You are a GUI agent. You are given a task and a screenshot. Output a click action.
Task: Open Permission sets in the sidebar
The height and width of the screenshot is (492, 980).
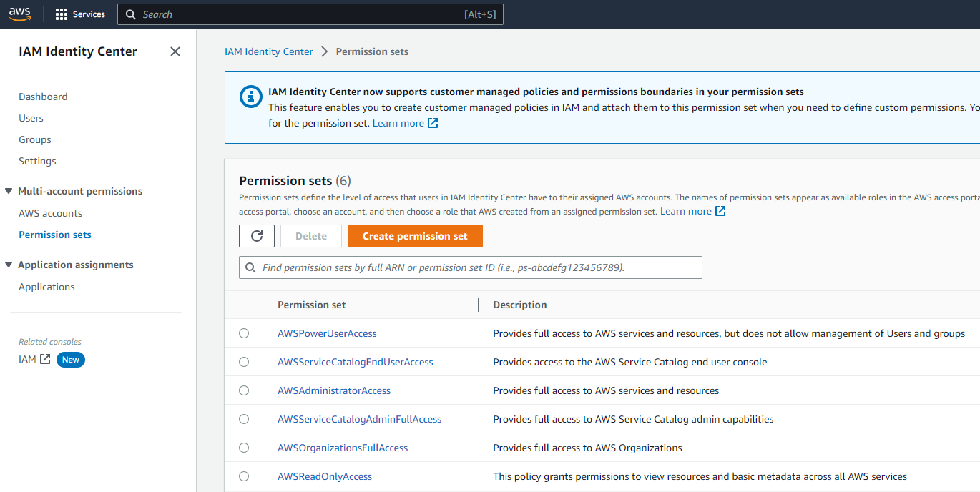point(55,235)
